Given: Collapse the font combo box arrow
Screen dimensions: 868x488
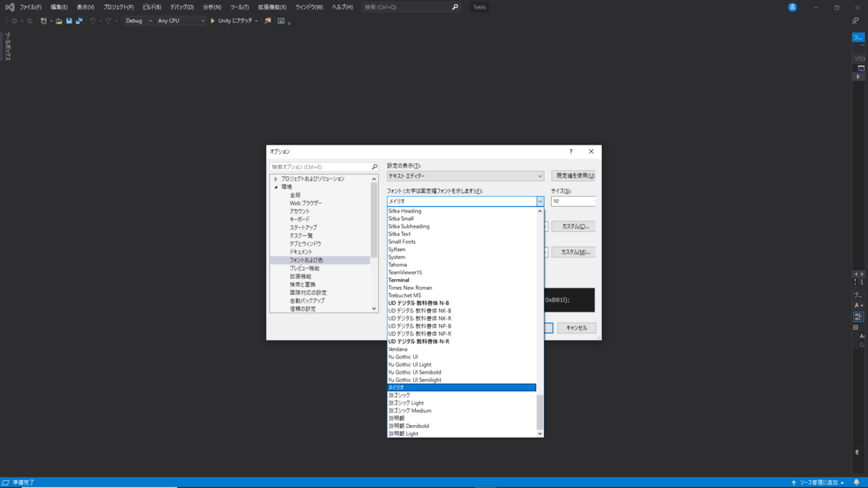Looking at the screenshot, I should (x=540, y=202).
